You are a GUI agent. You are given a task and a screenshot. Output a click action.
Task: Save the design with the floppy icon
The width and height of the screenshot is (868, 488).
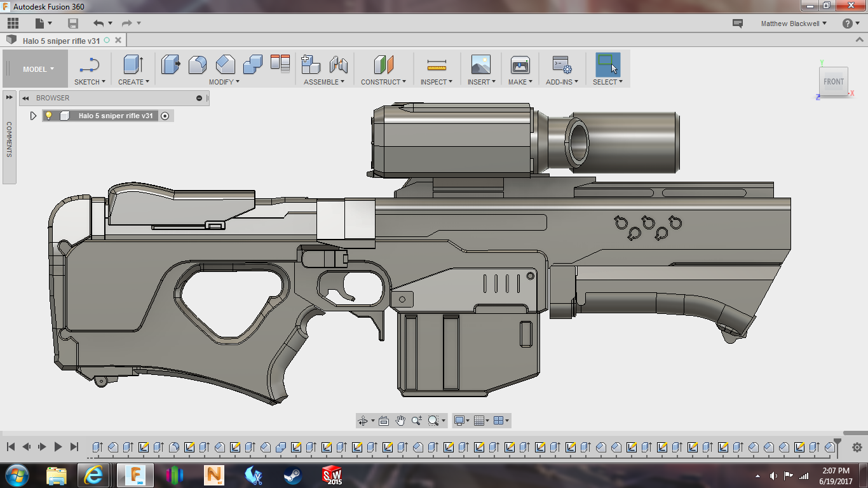tap(73, 24)
